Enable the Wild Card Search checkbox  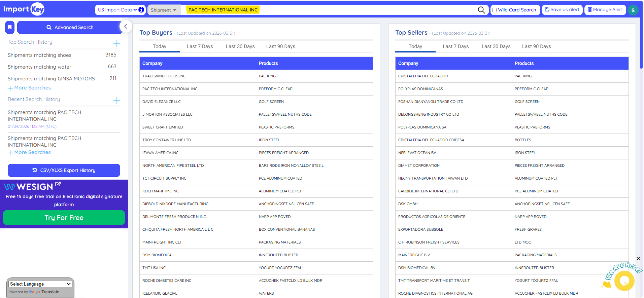click(495, 10)
